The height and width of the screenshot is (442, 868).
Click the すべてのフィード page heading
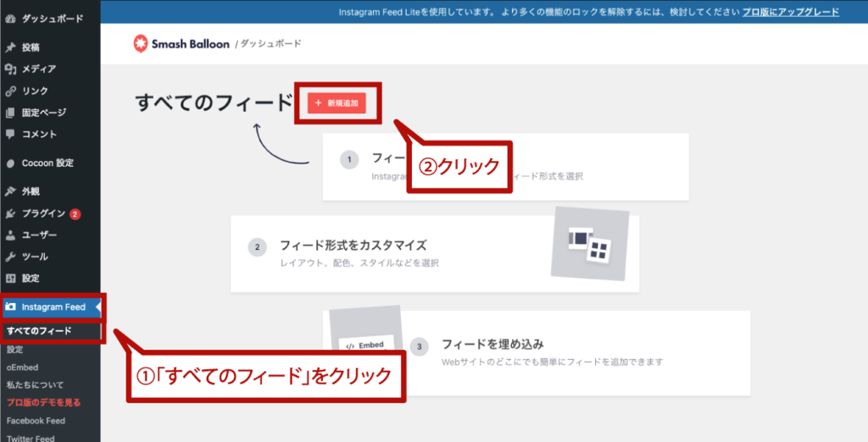[214, 103]
